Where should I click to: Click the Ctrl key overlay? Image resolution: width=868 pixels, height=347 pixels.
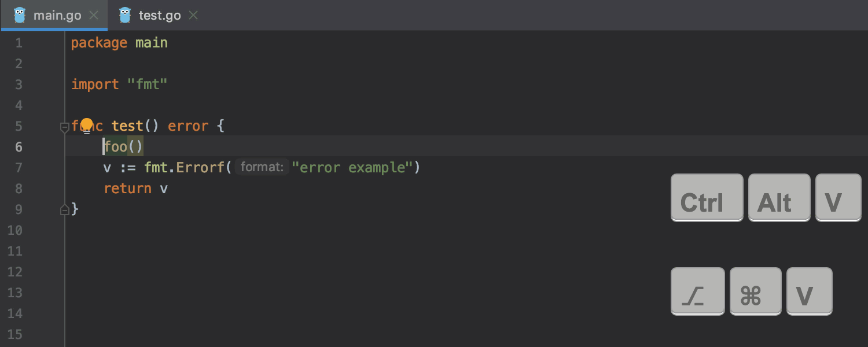click(707, 198)
